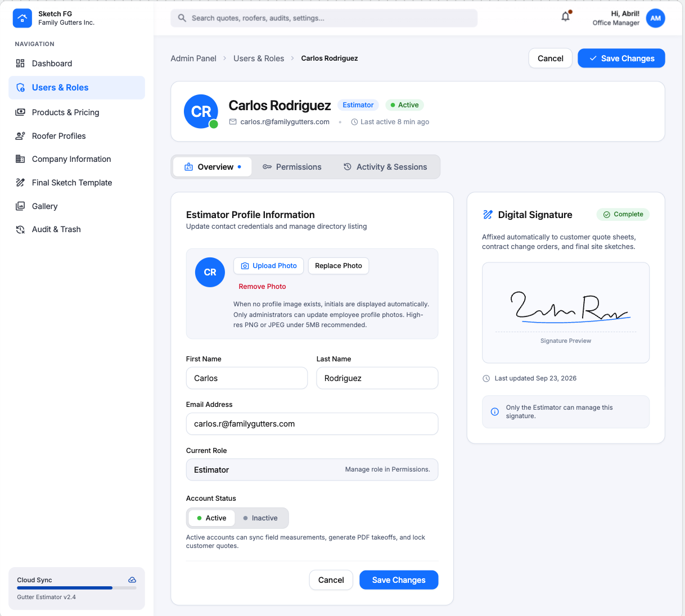Click the small CR profile photo avatar

click(210, 272)
